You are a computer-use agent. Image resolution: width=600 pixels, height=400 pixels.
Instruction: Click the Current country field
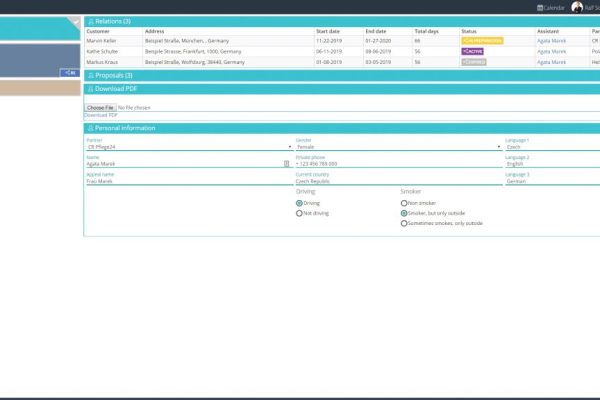(x=399, y=181)
